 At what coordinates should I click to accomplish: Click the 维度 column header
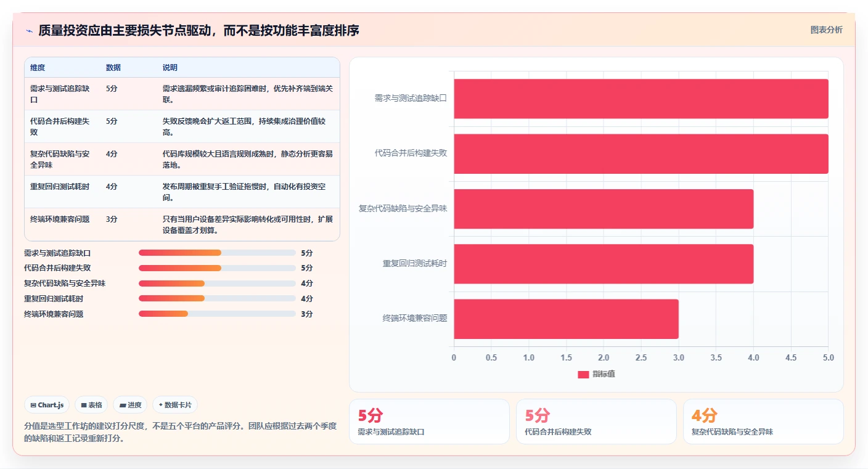click(x=38, y=68)
